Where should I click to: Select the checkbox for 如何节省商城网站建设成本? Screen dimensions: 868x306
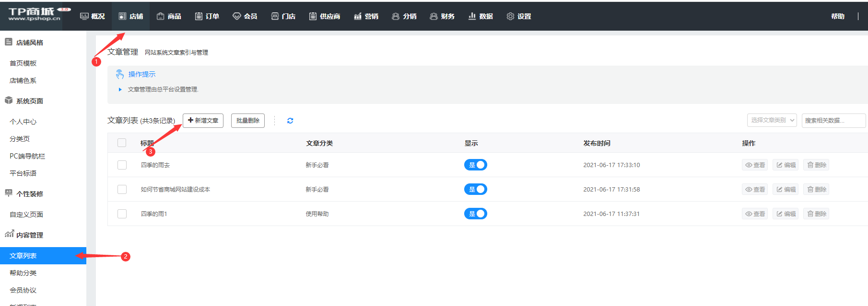122,190
